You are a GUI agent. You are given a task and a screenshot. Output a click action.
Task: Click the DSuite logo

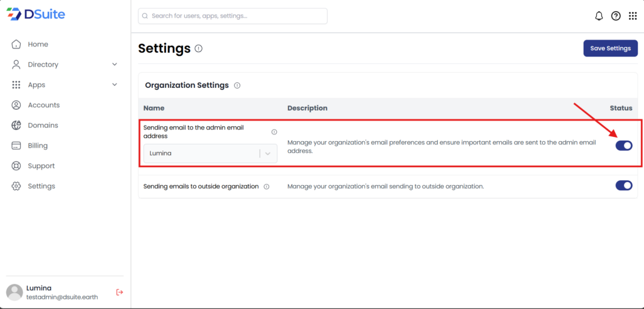pos(36,14)
